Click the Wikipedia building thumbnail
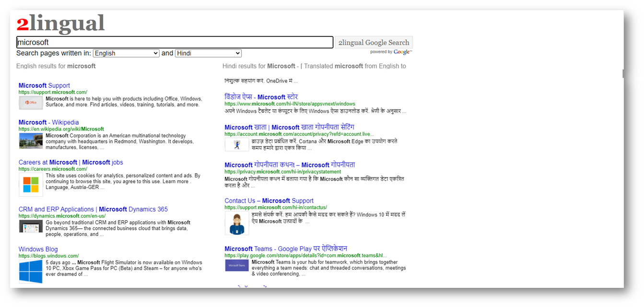The width and height of the screenshot is (644, 308). [31, 141]
